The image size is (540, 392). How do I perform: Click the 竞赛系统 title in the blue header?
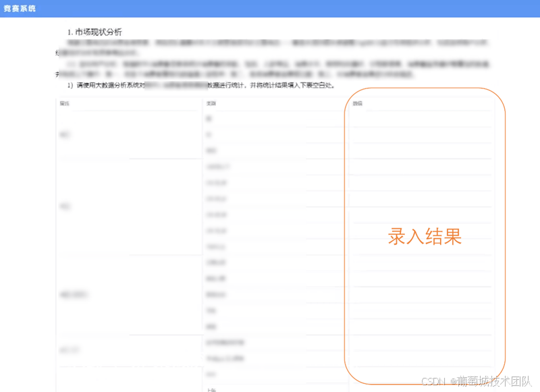click(x=20, y=9)
